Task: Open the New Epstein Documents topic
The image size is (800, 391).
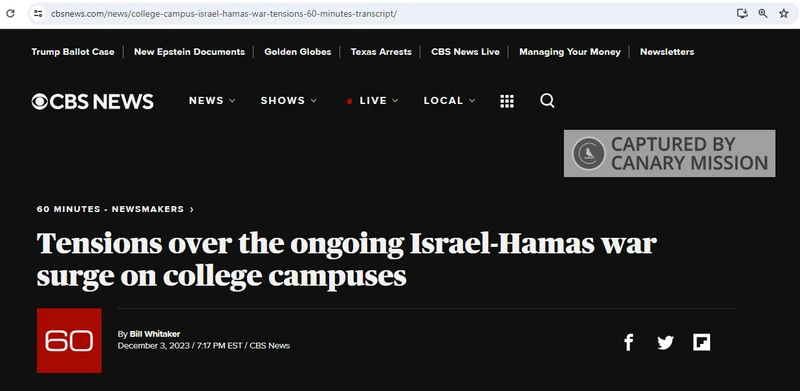Action: point(189,52)
